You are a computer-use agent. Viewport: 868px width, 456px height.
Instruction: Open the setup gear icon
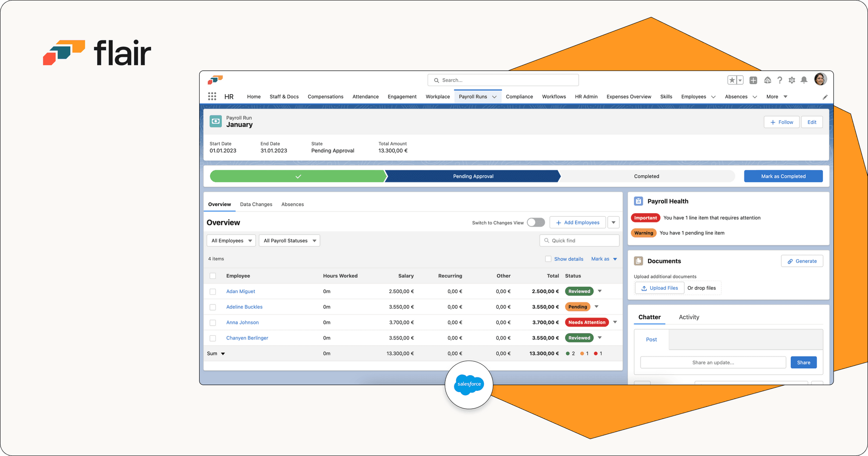coord(792,80)
